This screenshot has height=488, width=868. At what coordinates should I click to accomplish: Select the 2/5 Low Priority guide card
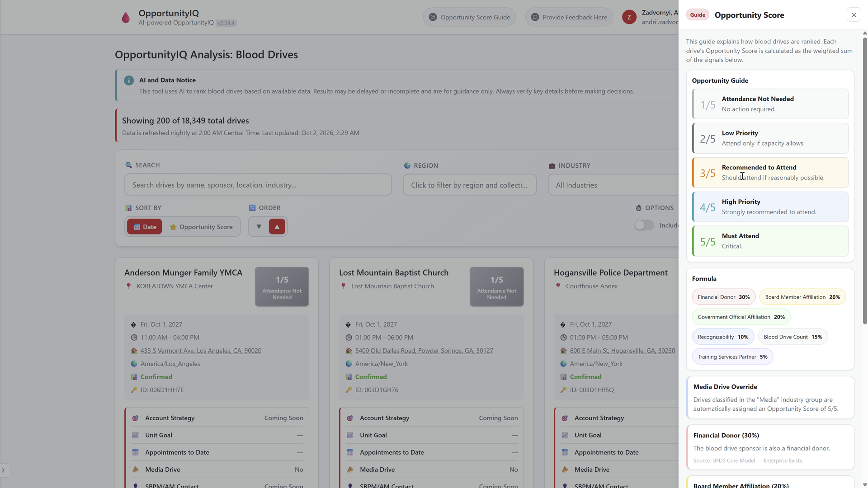pos(770,138)
